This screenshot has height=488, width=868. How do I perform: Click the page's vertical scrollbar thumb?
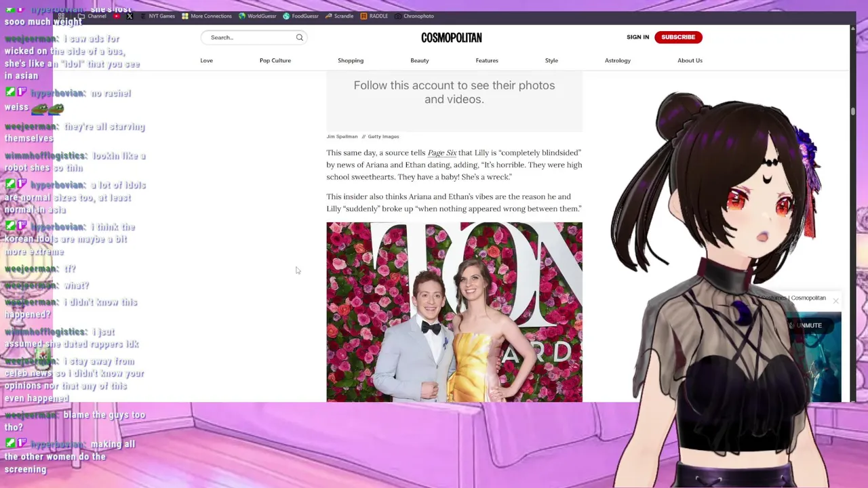[x=852, y=110]
